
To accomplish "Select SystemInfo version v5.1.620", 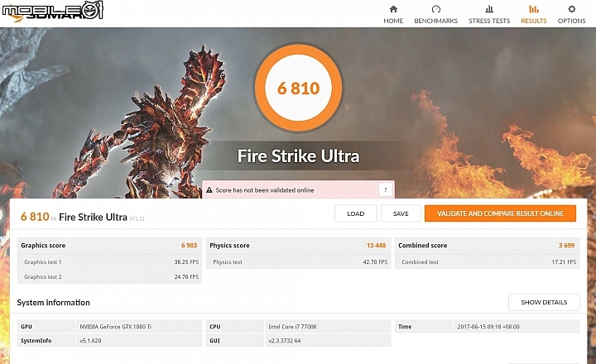I will (90, 341).
